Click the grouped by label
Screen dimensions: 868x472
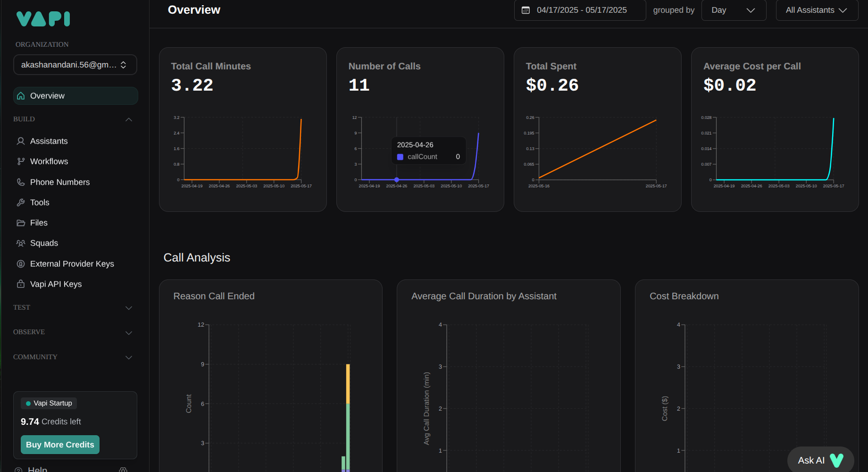(674, 10)
